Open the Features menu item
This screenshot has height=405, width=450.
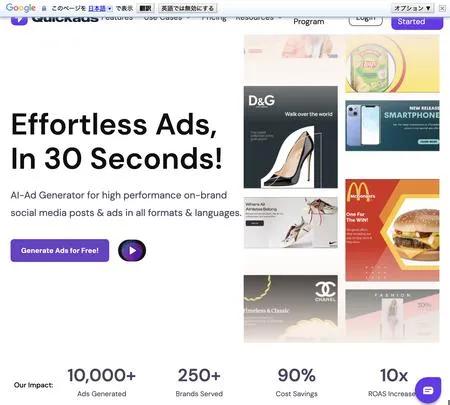(x=117, y=17)
